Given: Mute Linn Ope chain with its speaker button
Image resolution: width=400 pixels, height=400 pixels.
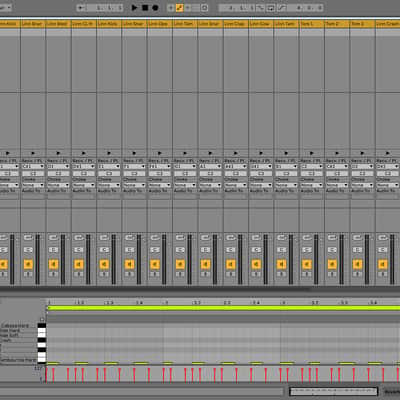Looking at the screenshot, I should click(155, 264).
